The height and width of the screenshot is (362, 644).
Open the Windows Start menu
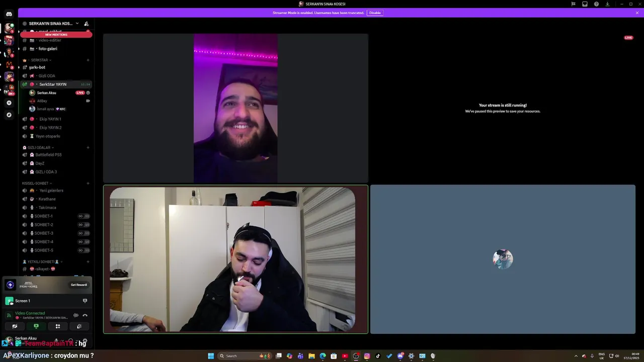(x=211, y=356)
